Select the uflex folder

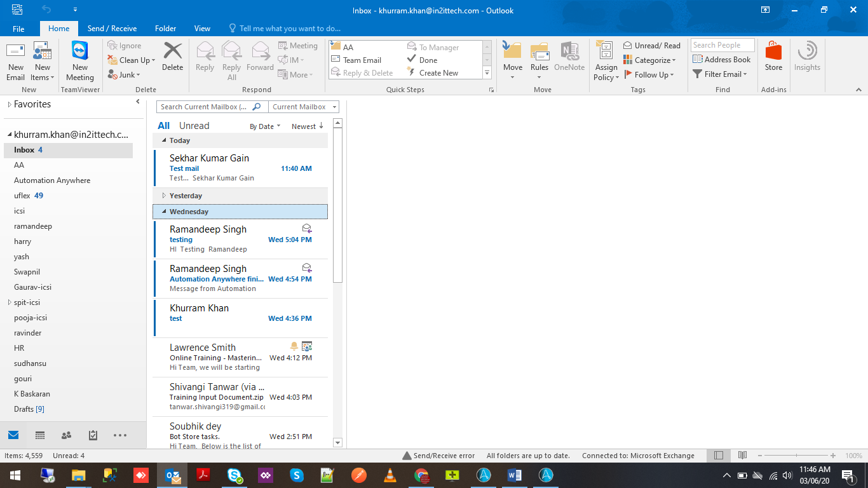23,196
